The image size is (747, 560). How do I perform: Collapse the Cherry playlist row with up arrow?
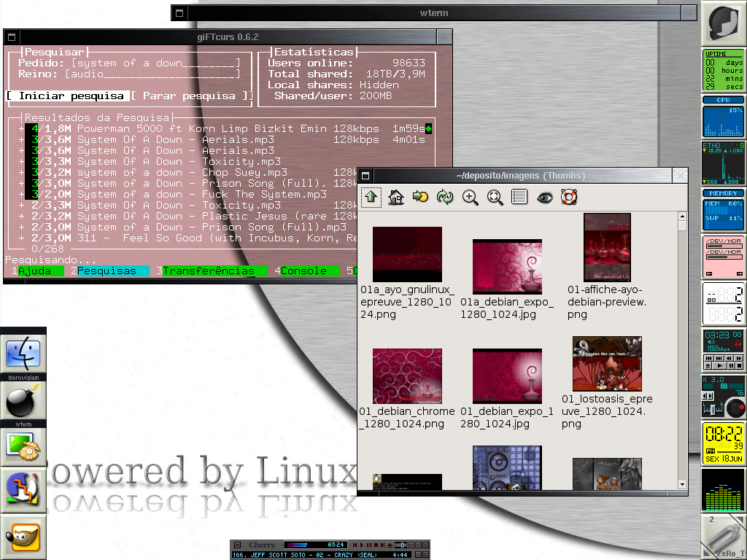click(x=418, y=555)
